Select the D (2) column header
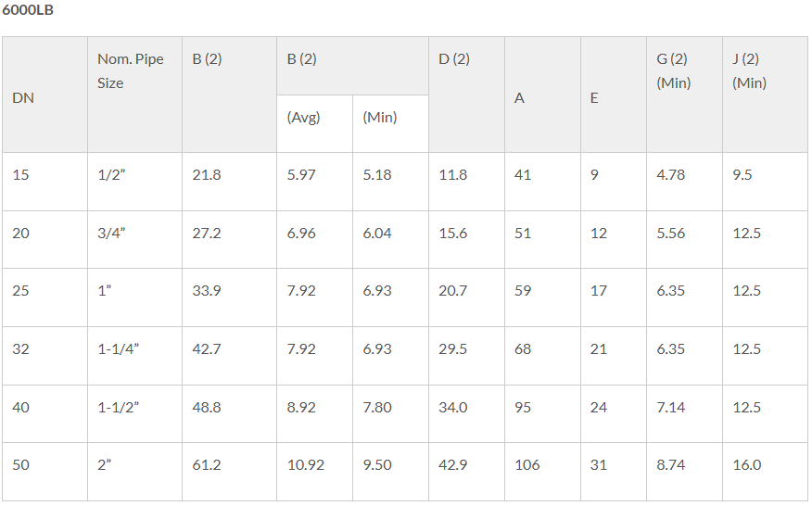Screen dimensions: 812x506 click(x=466, y=95)
